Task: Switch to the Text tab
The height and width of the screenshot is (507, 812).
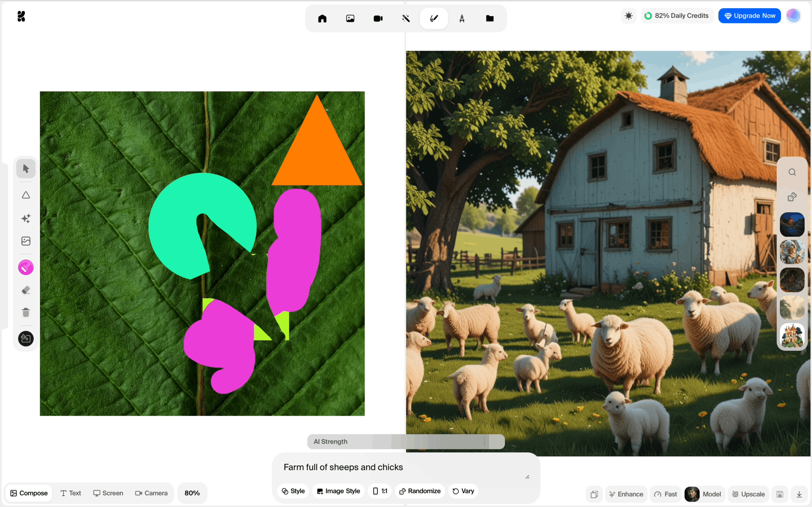Action: [x=70, y=493]
